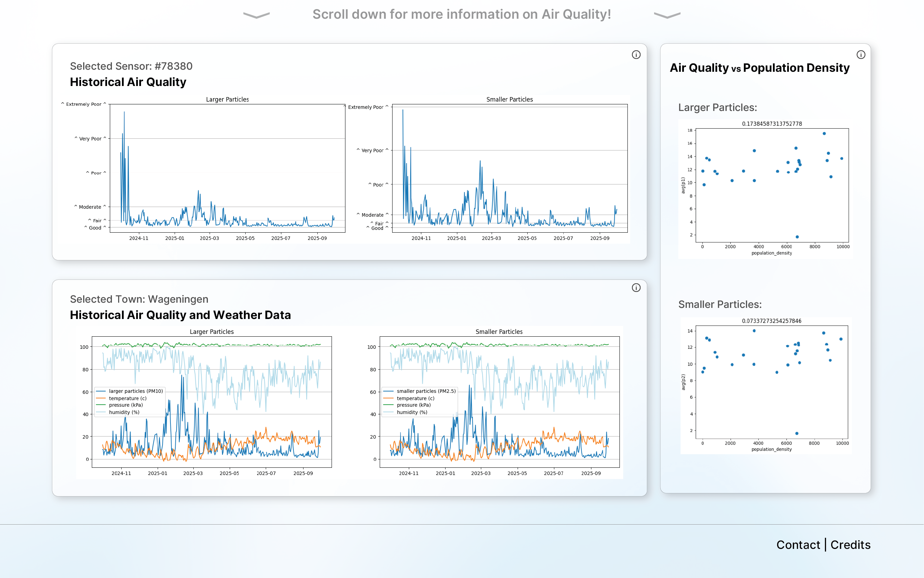This screenshot has height=578, width=924.
Task: Click the right scroll-down chevron arrow
Action: click(x=667, y=15)
